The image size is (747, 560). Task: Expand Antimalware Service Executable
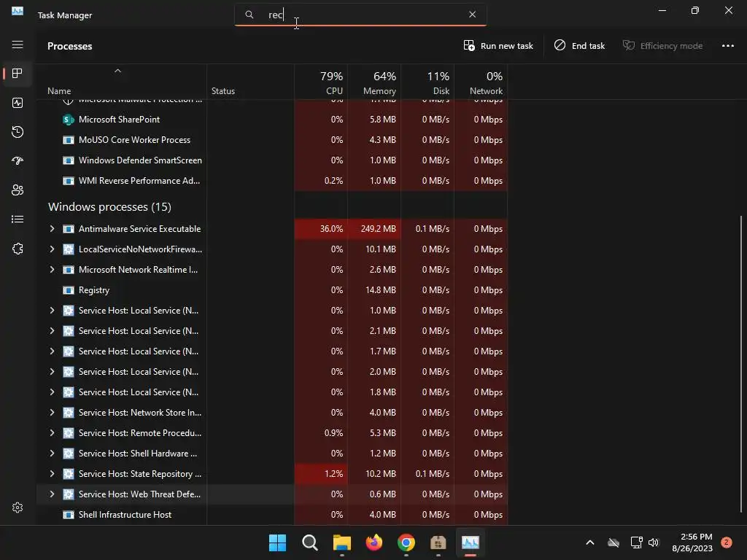click(x=52, y=228)
